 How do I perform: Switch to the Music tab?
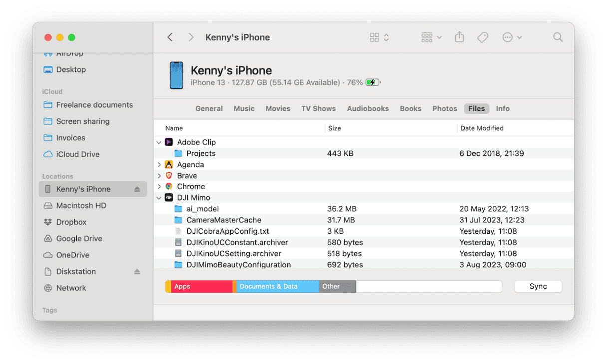click(x=244, y=109)
